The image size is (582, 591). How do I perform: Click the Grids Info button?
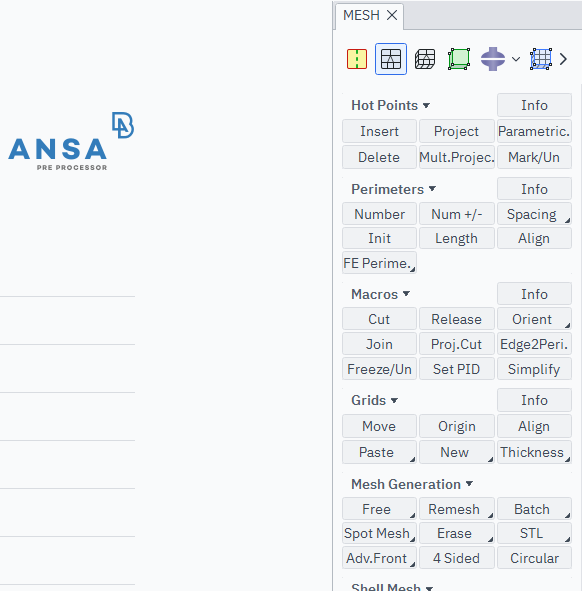(x=534, y=400)
